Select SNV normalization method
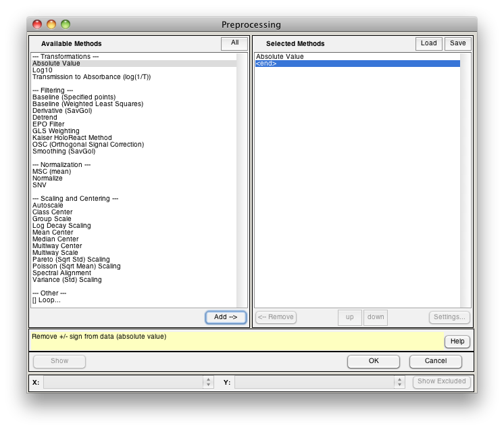This screenshot has height=430, width=504. (39, 185)
